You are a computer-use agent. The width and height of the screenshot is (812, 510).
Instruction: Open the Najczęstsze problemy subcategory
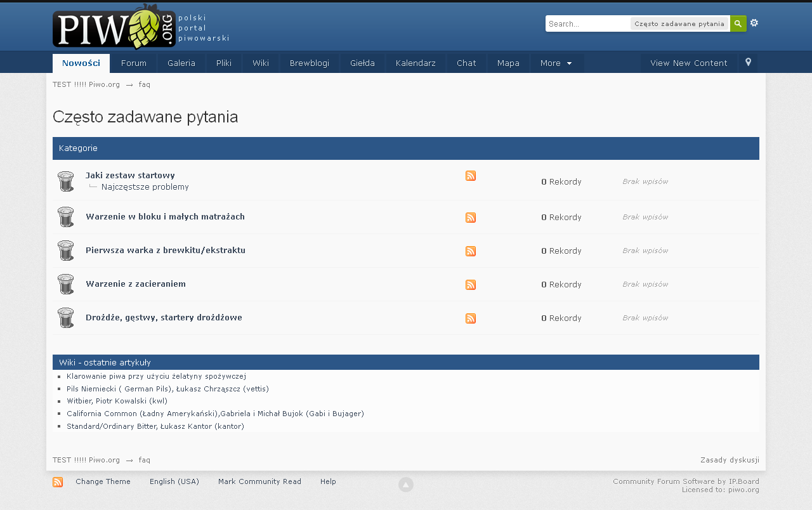click(145, 187)
